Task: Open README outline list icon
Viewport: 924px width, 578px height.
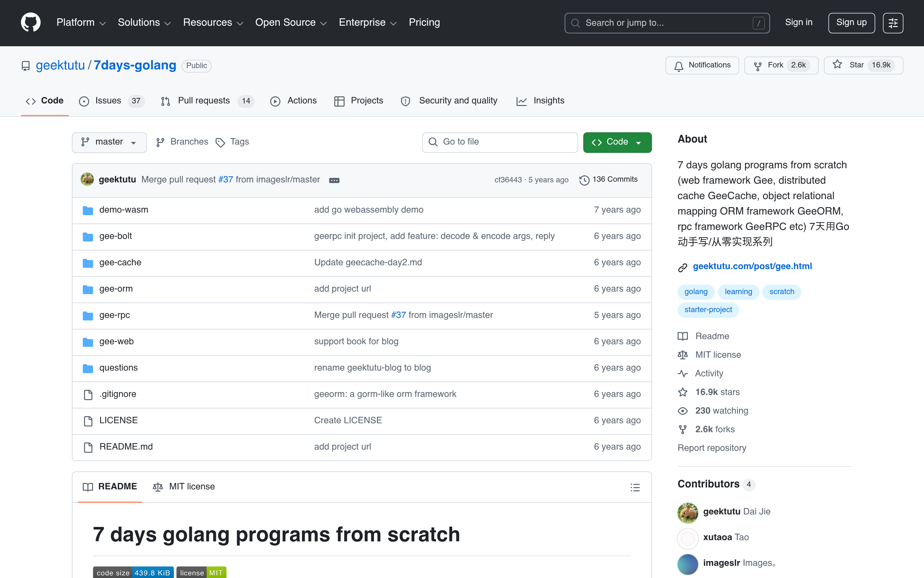Action: [635, 487]
